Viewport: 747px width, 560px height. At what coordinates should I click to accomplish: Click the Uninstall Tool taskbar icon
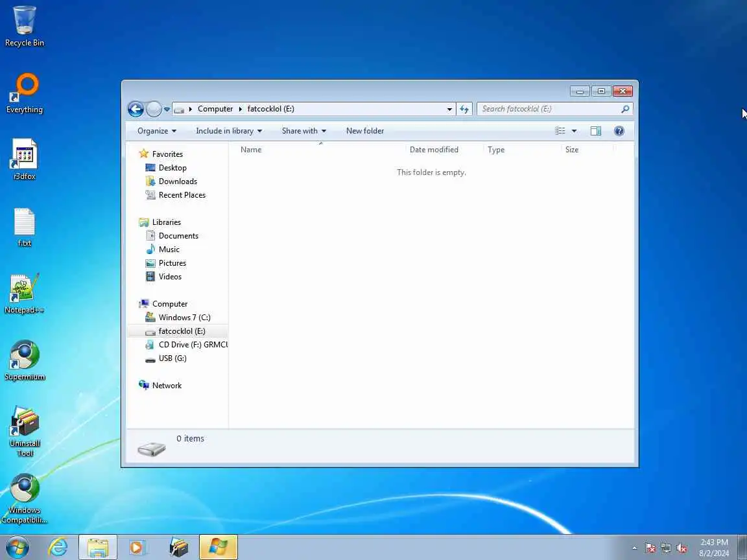179,548
